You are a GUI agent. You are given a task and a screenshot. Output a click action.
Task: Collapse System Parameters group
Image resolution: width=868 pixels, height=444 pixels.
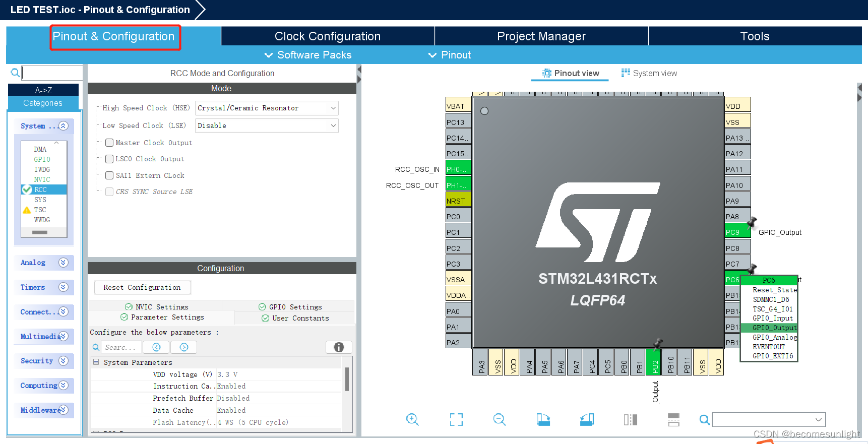tap(96, 362)
